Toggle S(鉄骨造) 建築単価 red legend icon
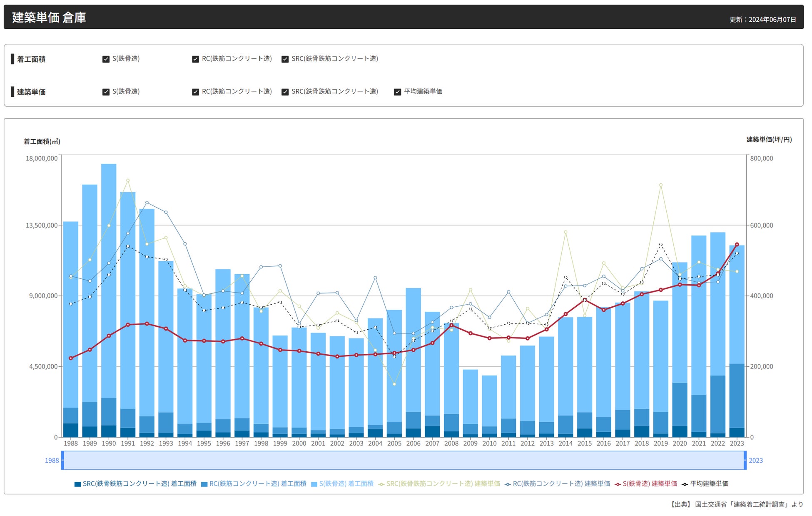 [x=618, y=484]
